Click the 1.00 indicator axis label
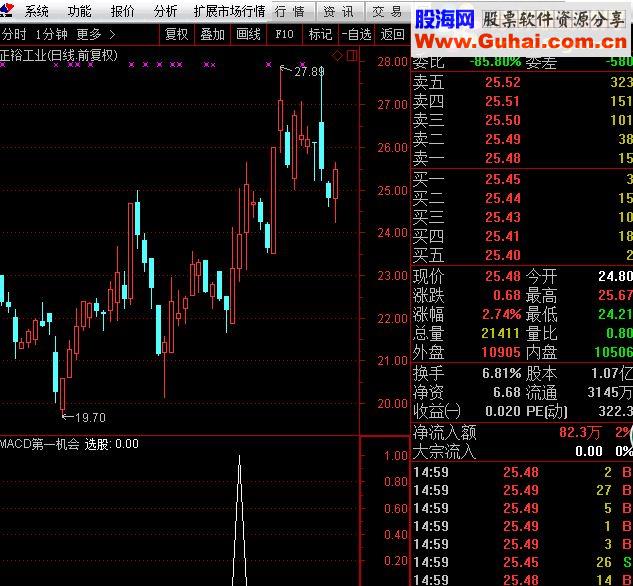 click(396, 456)
